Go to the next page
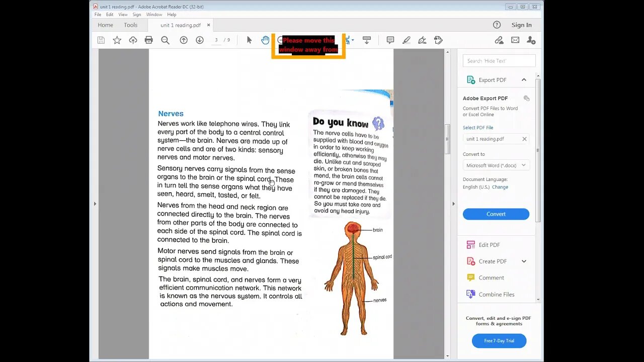The image size is (644, 362). point(200,40)
